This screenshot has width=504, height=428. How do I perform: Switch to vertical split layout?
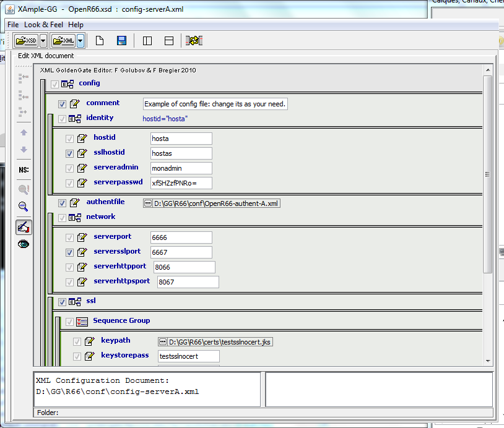pos(147,41)
